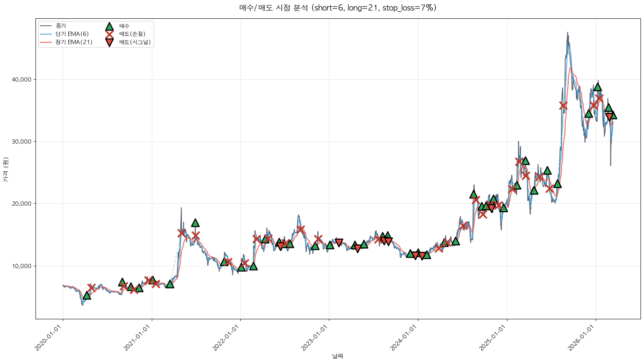Click the rightmost green buy triangle
This screenshot has width=644, height=363.
(613, 115)
